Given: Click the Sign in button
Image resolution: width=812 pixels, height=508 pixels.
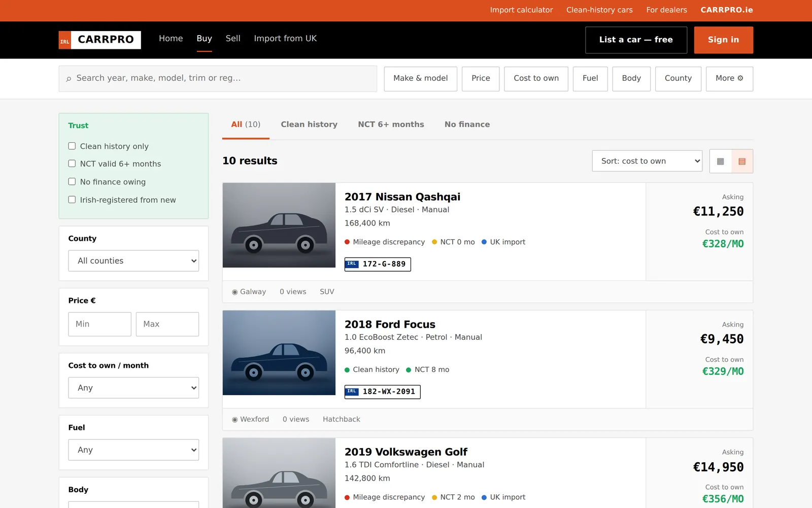Looking at the screenshot, I should click(723, 40).
